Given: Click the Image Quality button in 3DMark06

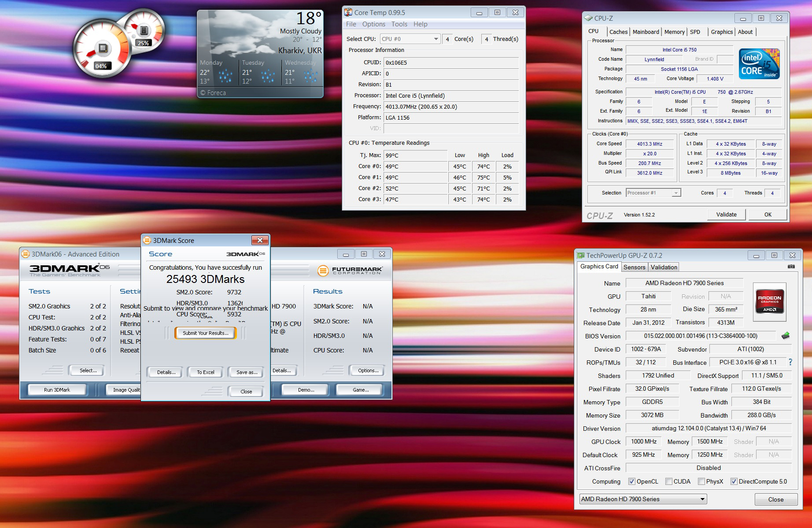Looking at the screenshot, I should click(124, 390).
